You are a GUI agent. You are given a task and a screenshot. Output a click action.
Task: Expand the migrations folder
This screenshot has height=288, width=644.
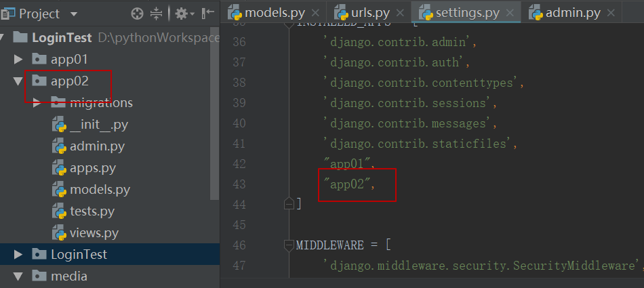(x=37, y=103)
